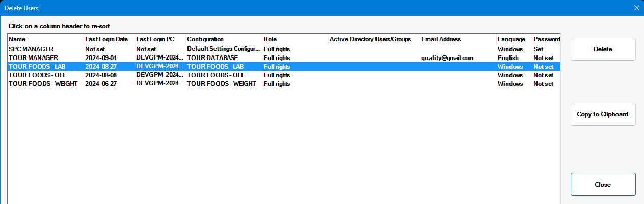Click the quality@gmail.com email cell

pos(447,58)
